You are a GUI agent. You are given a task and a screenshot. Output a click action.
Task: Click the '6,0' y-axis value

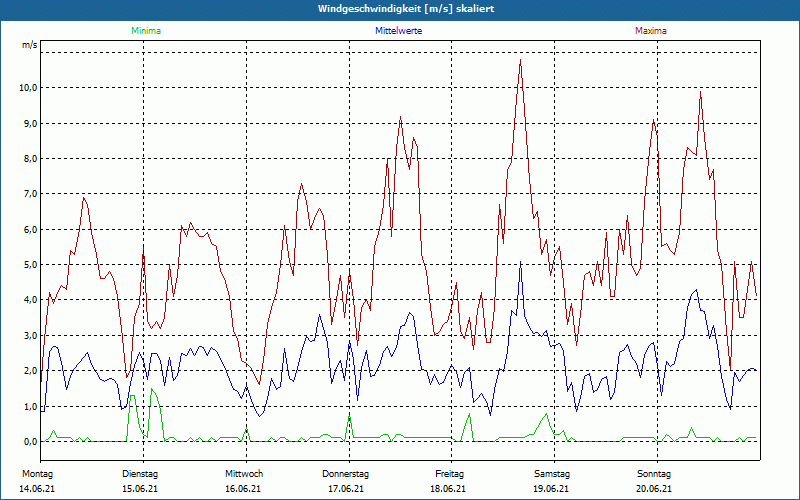pyautogui.click(x=31, y=230)
